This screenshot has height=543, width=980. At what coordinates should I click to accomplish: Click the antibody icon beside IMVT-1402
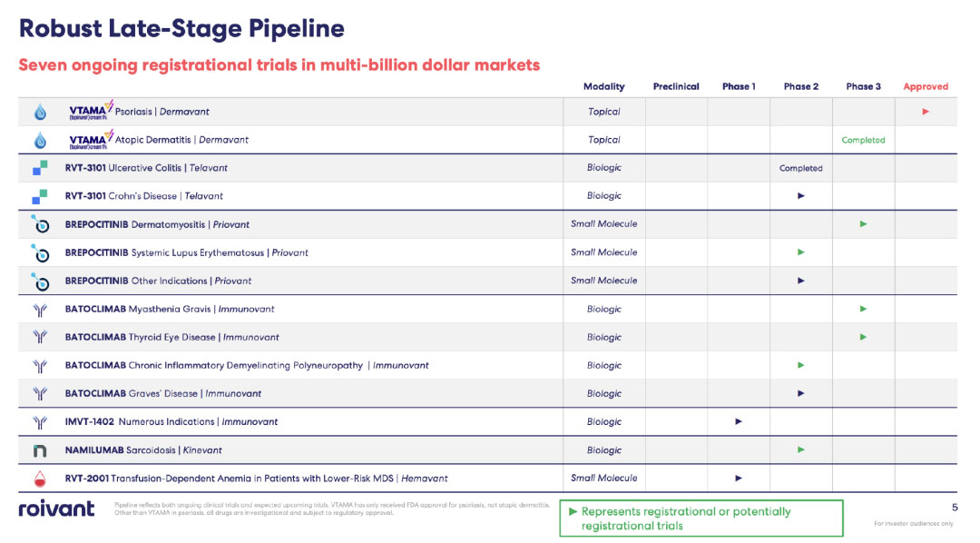pyautogui.click(x=40, y=422)
